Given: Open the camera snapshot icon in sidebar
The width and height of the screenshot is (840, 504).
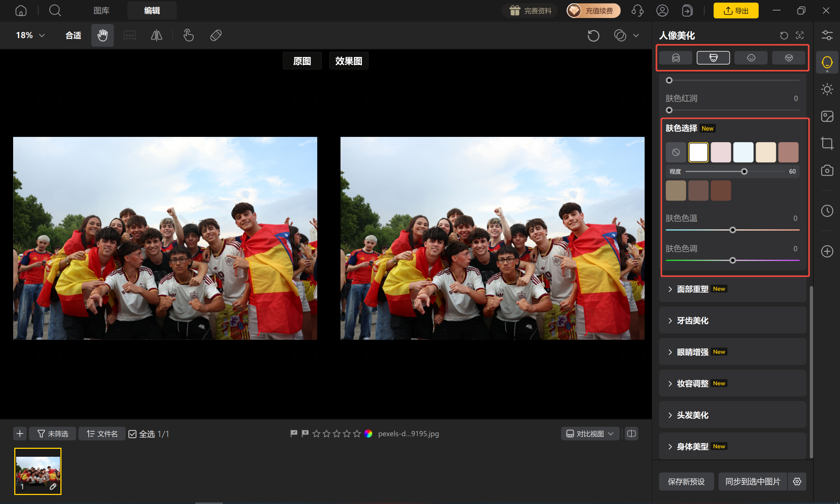Looking at the screenshot, I should coord(827,170).
